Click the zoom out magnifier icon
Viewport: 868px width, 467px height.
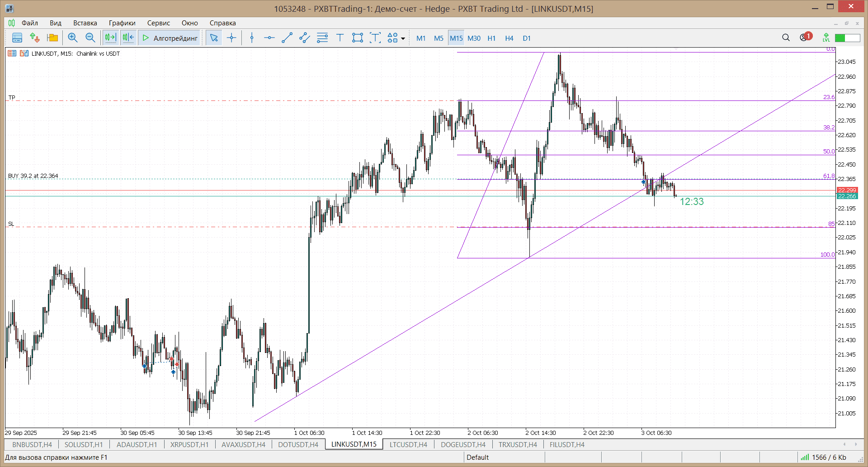tap(90, 38)
